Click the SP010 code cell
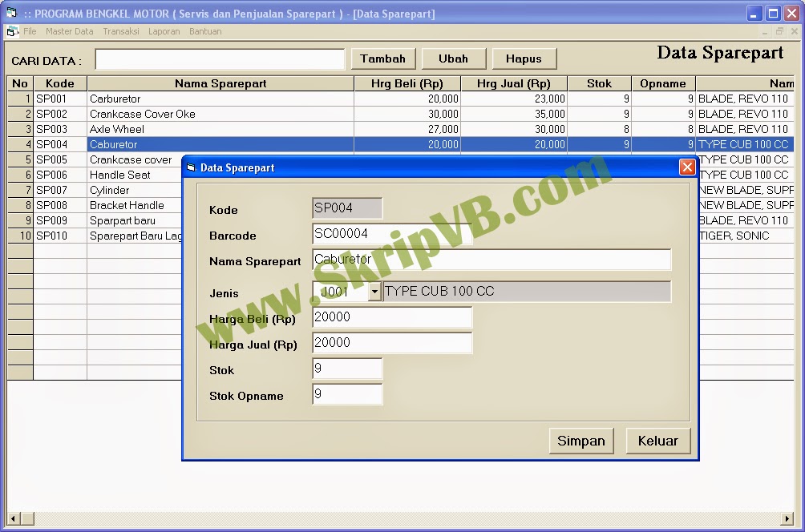Viewport: 805px width, 532px height. (60, 236)
